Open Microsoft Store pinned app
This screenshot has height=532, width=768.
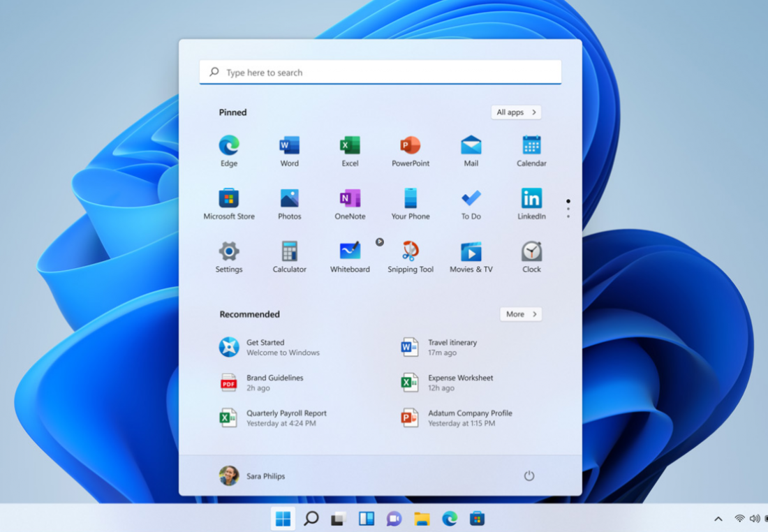[229, 204]
